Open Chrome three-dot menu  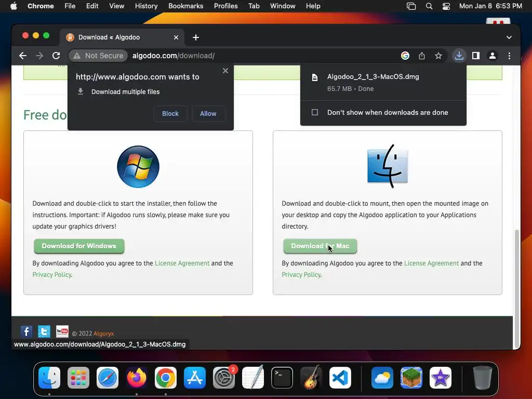click(509, 56)
